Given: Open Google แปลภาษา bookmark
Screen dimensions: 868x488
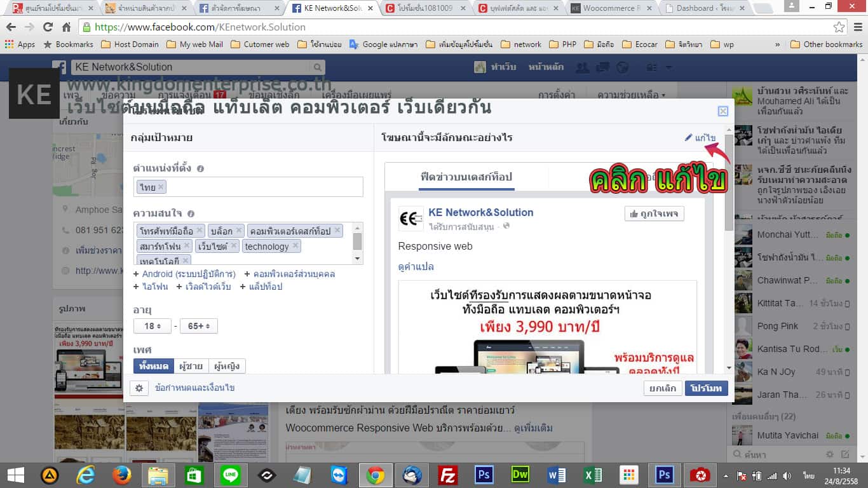Looking at the screenshot, I should (383, 44).
